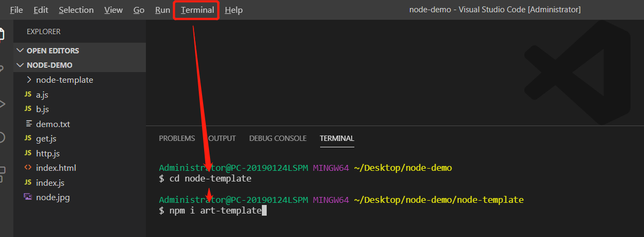Open http.js from the file tree
This screenshot has width=644, height=237.
tap(80, 153)
